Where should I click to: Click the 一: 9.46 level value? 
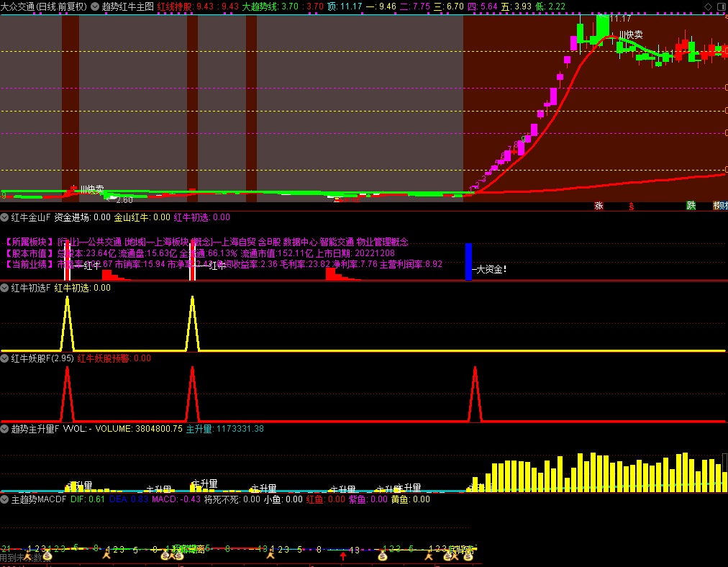point(381,6)
